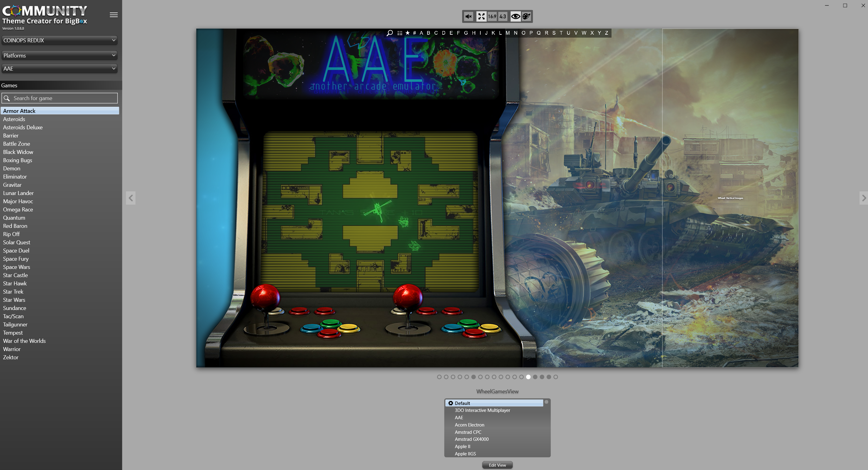Open the paint palette theme editor icon
Viewport: 868px width, 470px height.
526,16
